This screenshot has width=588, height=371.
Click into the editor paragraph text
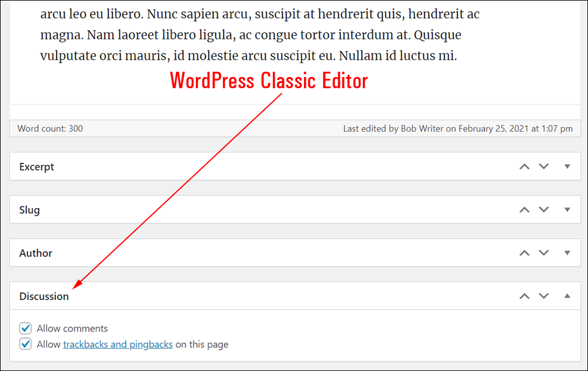pos(259,35)
